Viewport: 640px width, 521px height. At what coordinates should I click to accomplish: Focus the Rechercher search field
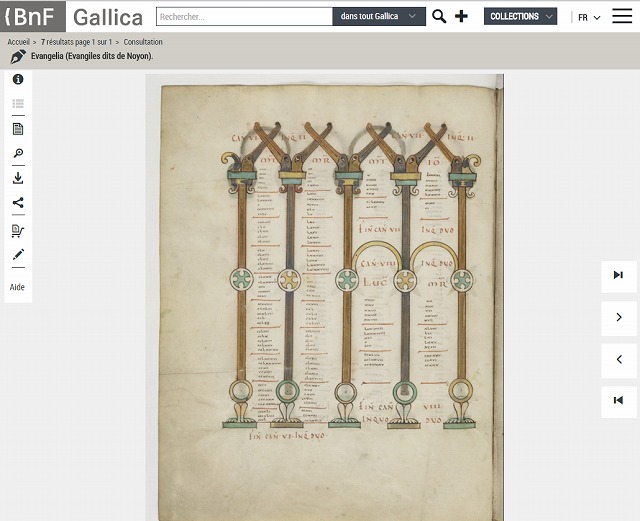[x=244, y=17]
